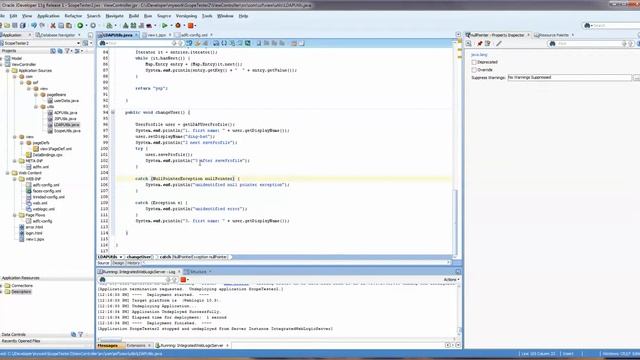Screen dimensions: 640x360
Task: Select the Extensions log tab
Action: [x=136, y=346]
